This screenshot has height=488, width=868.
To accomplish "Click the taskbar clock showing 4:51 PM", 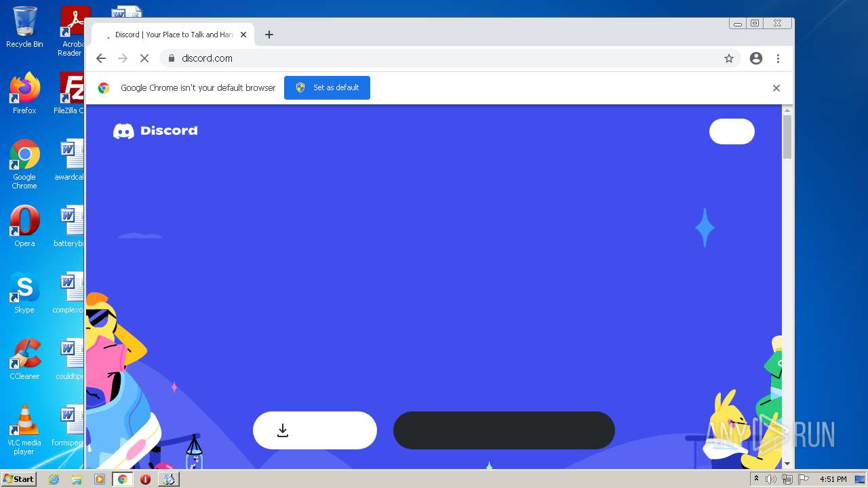I will 833,479.
